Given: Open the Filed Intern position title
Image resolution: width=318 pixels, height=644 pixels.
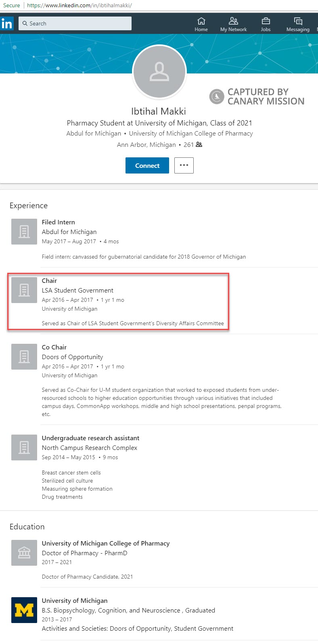Looking at the screenshot, I should coord(58,222).
